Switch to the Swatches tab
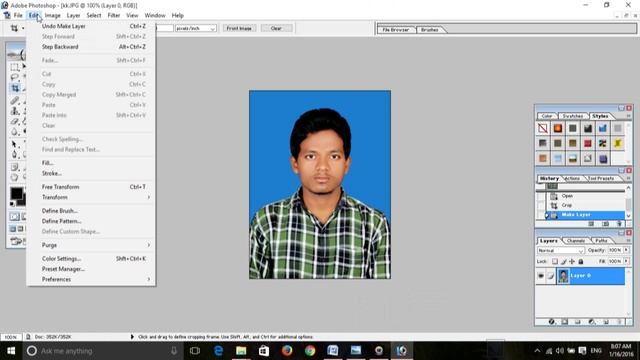 point(572,116)
